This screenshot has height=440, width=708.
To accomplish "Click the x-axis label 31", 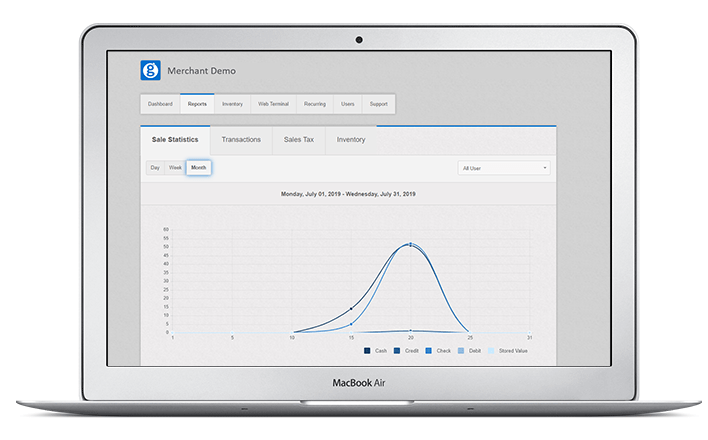I will pyautogui.click(x=530, y=337).
